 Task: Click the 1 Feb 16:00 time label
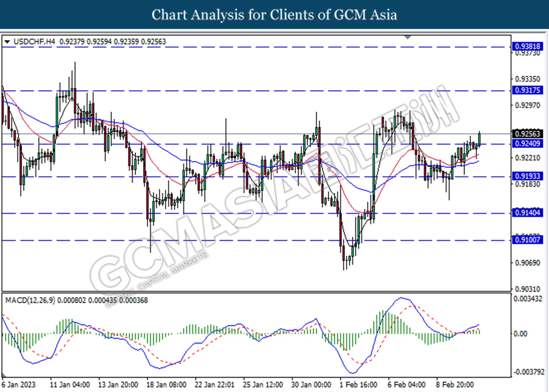click(358, 385)
